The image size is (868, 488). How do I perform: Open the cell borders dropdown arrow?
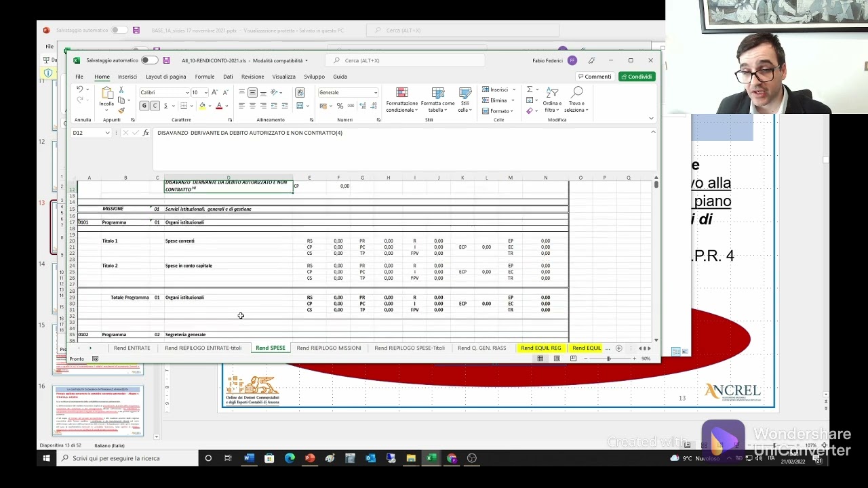[x=193, y=106]
